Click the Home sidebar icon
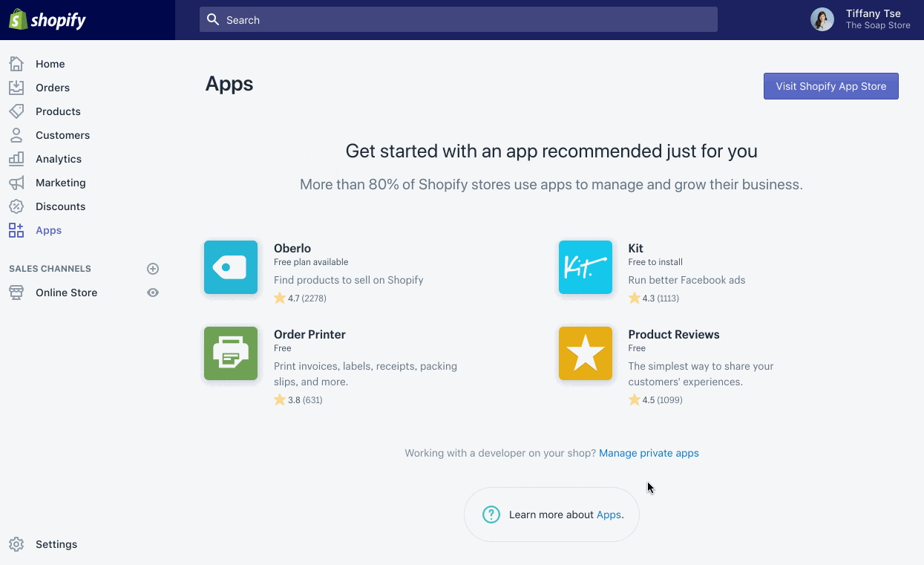The height and width of the screenshot is (565, 924). click(x=16, y=64)
